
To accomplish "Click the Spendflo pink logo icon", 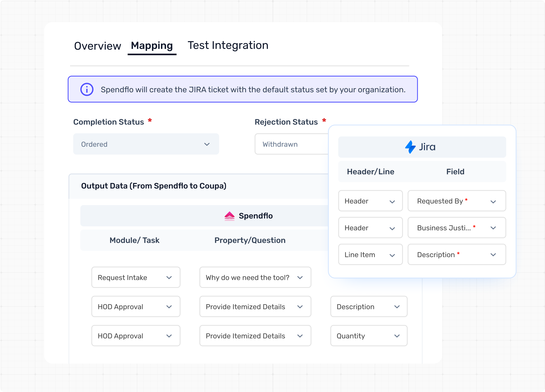I will 229,216.
